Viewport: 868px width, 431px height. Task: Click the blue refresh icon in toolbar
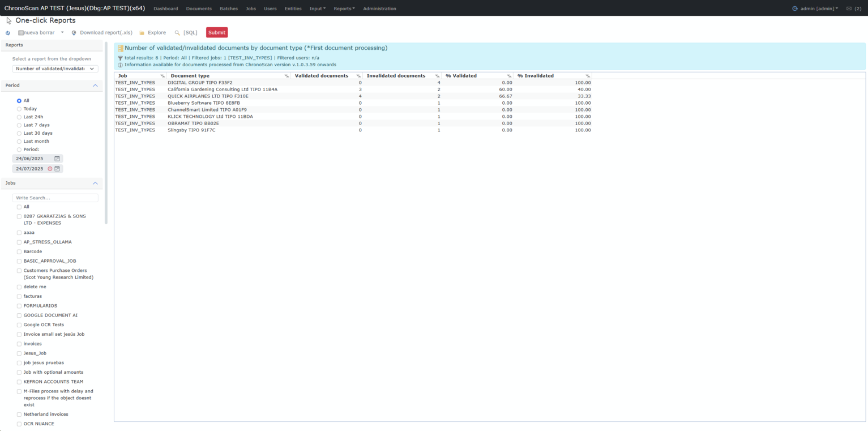tap(8, 33)
